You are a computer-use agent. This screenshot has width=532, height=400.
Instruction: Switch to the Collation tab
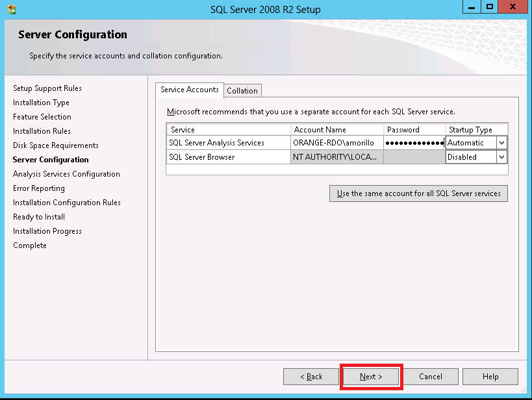point(242,91)
